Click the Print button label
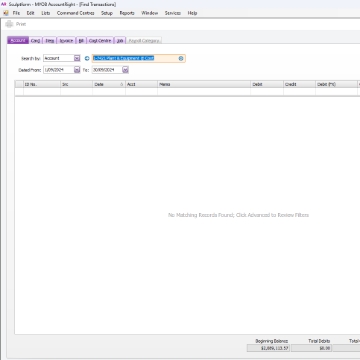This screenshot has width=360, height=360. coord(21,24)
